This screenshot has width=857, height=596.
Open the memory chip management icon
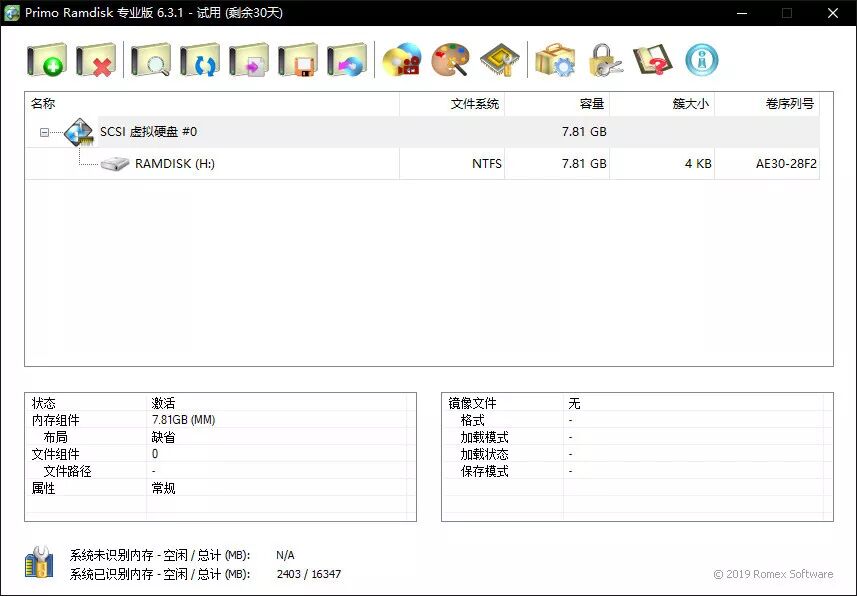pyautogui.click(x=500, y=60)
